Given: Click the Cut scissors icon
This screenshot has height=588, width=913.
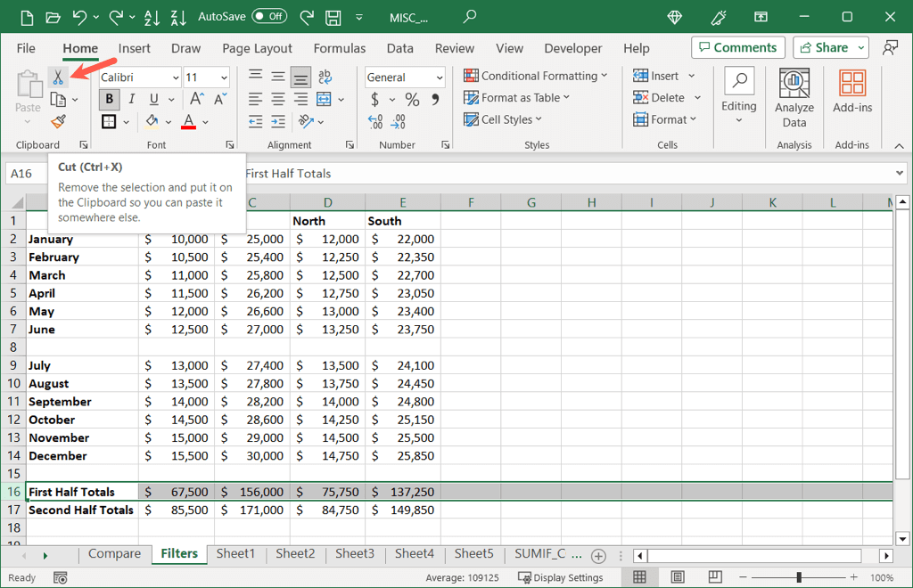Looking at the screenshot, I should point(58,78).
